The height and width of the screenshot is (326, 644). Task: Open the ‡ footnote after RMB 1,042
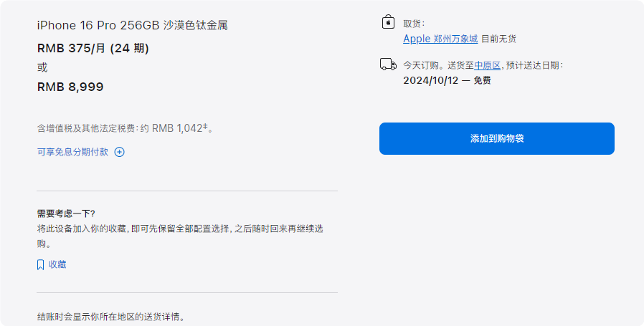pos(205,126)
